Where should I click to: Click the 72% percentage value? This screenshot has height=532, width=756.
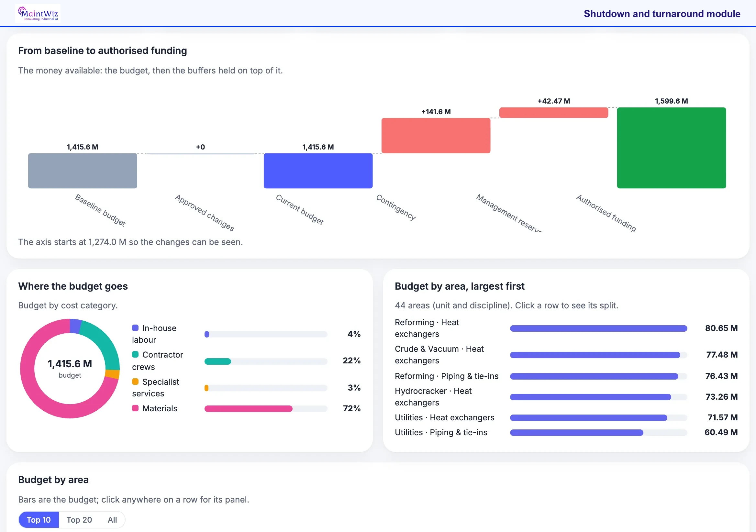(352, 409)
